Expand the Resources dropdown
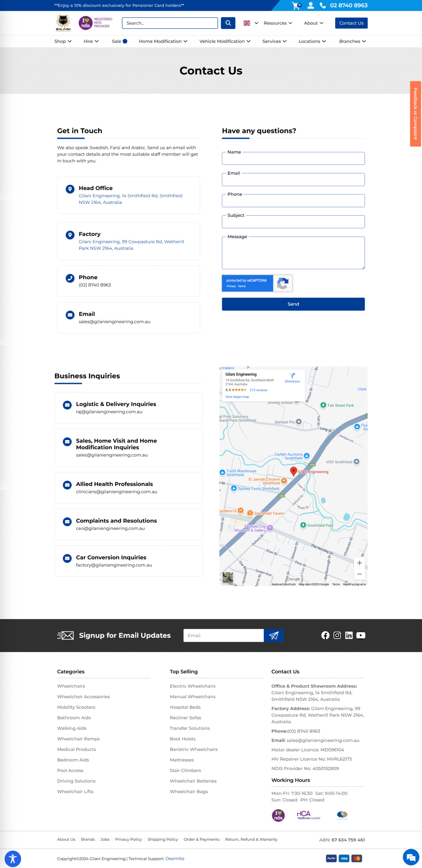The height and width of the screenshot is (868, 422). click(x=278, y=23)
